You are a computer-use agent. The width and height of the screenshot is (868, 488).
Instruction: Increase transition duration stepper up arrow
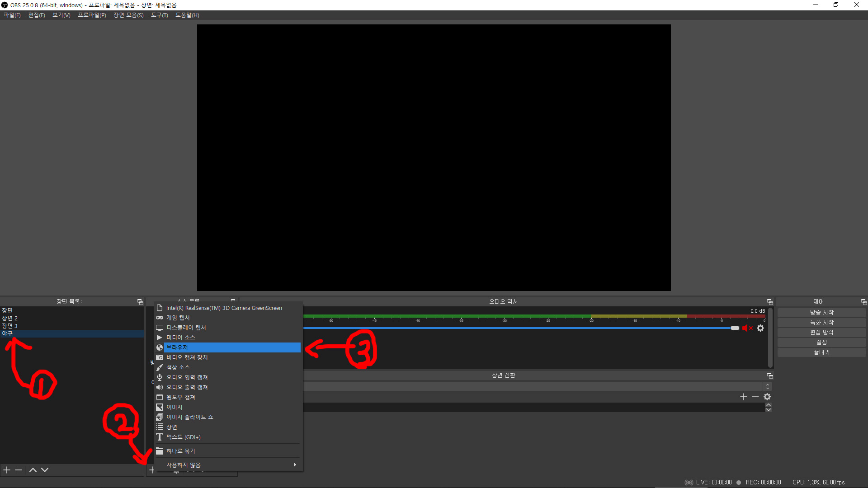[x=769, y=405]
